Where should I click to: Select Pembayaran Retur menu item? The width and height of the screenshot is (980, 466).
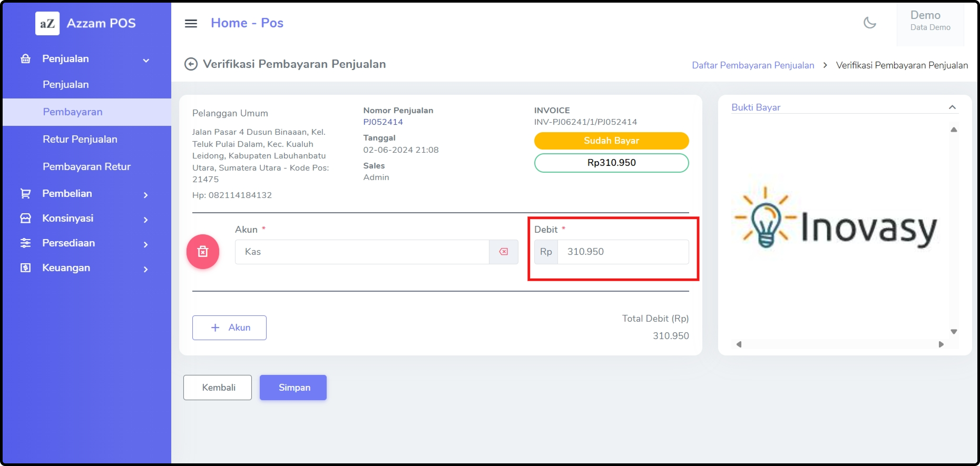(86, 166)
